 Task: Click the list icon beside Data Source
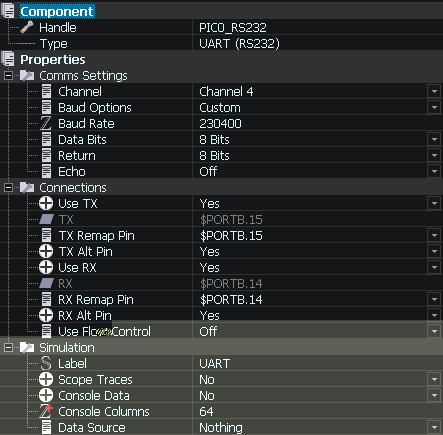pyautogui.click(x=46, y=427)
